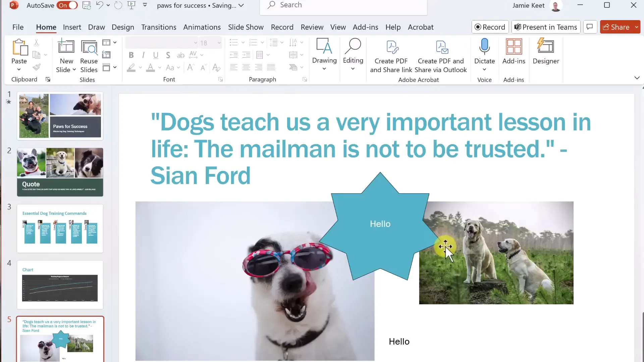Switch to the Design tab

coord(123,27)
